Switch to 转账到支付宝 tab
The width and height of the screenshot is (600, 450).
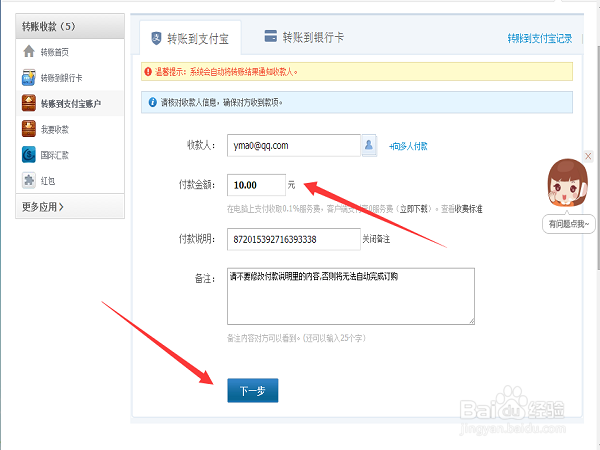coord(191,38)
